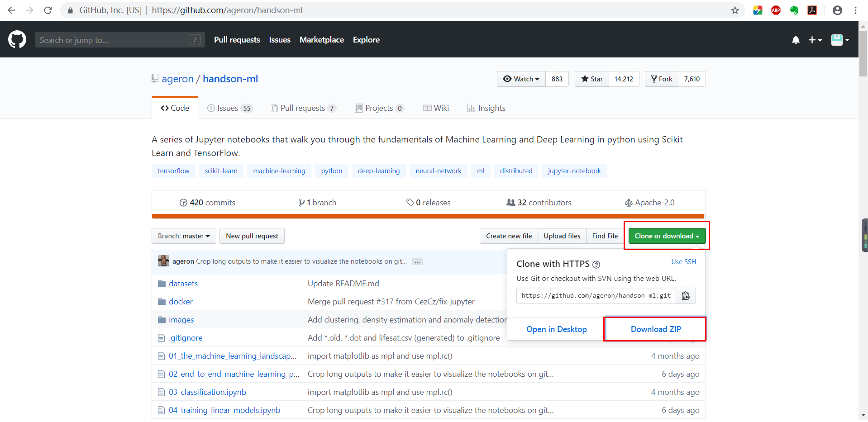This screenshot has width=868, height=422.
Task: View the 32 contributors
Action: [539, 203]
